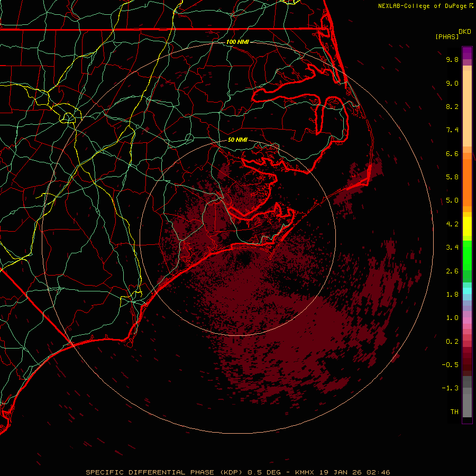The width and height of the screenshot is (476, 476).
Task: Click the 9.8 value on color scale
Action: tap(452, 59)
